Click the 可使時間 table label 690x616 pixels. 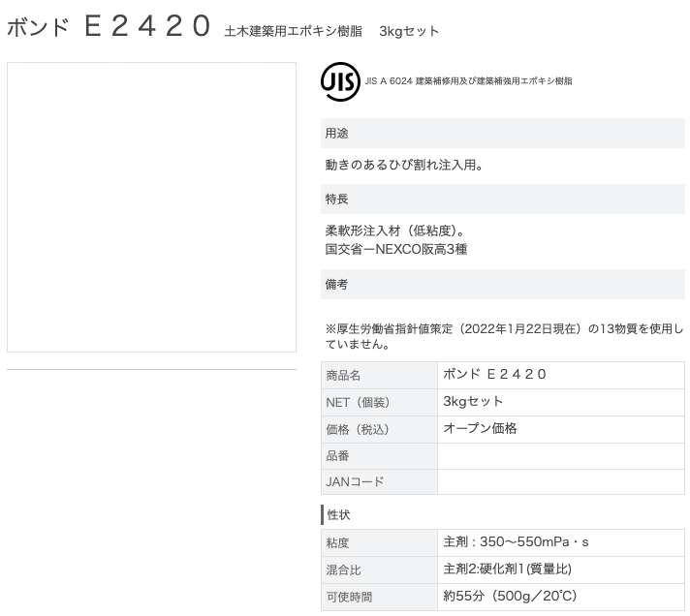coord(379,597)
